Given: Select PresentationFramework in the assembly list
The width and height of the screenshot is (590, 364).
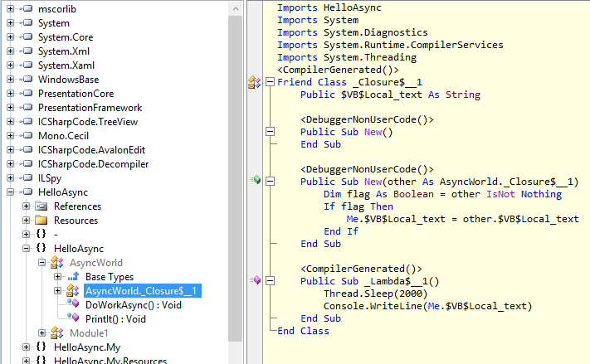Looking at the screenshot, I should pyautogui.click(x=90, y=108).
